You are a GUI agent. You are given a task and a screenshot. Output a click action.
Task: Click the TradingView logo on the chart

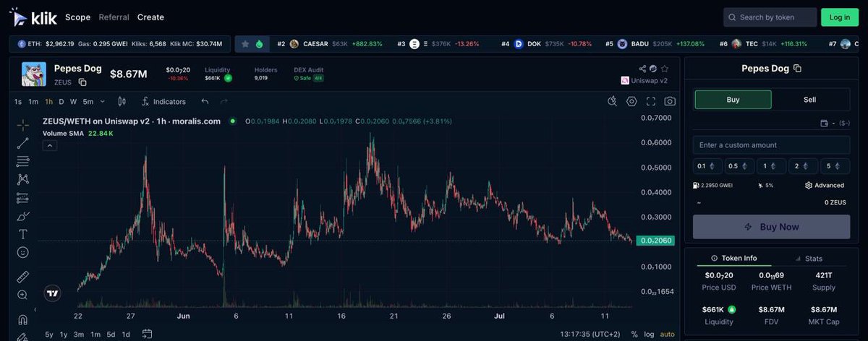coord(52,293)
